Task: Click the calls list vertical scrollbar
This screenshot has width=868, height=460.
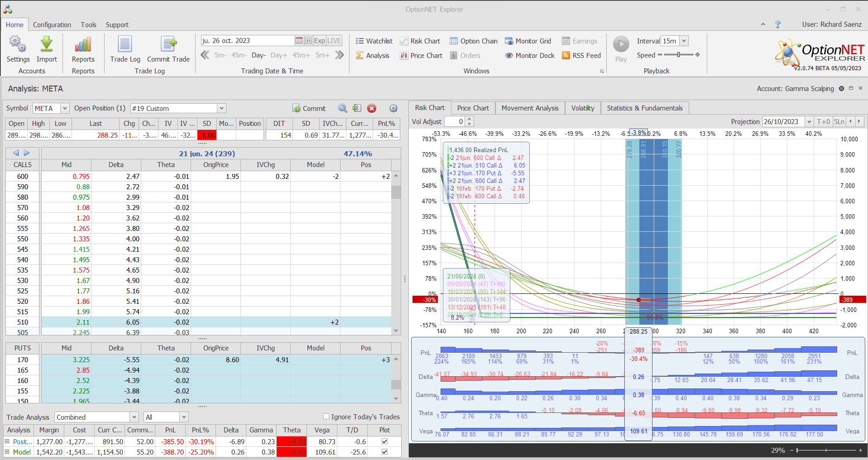Action: pyautogui.click(x=396, y=254)
